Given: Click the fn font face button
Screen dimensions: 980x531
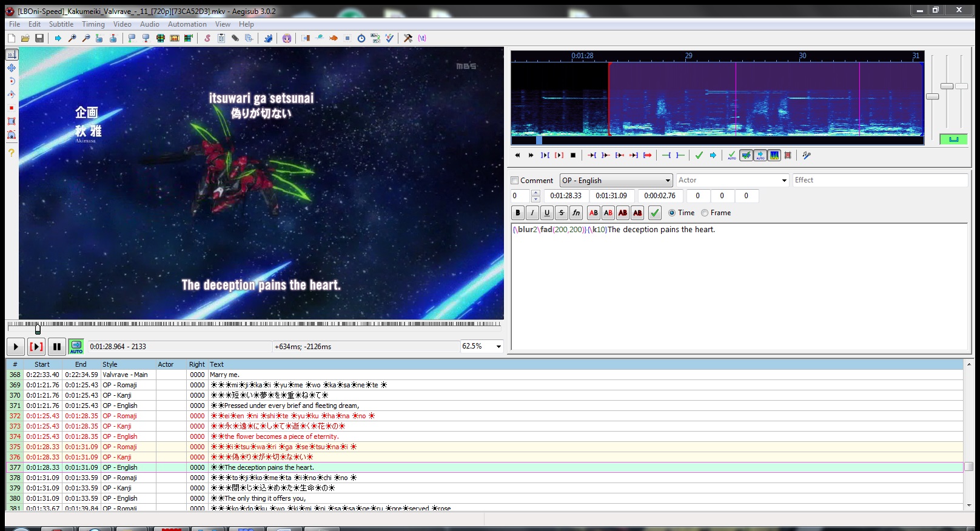Looking at the screenshot, I should tap(576, 213).
